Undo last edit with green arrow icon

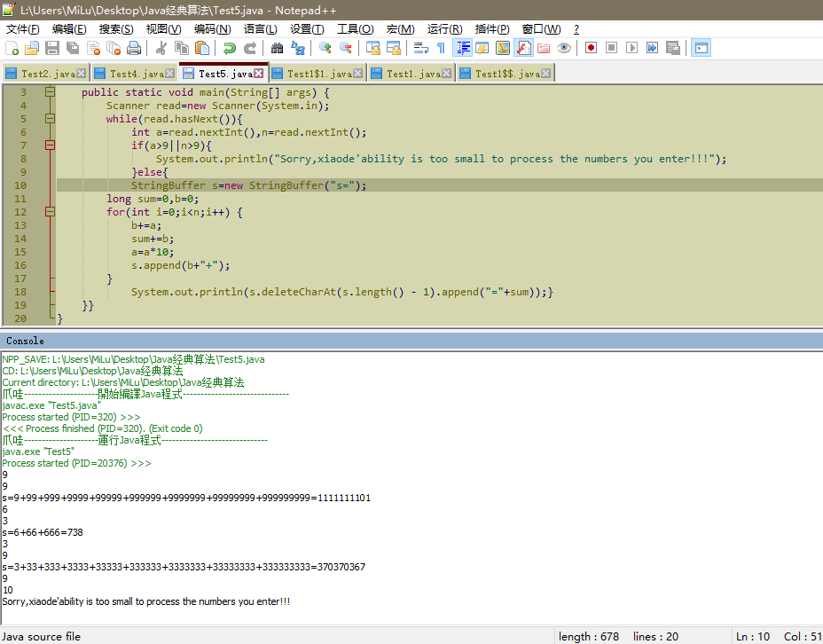[230, 48]
